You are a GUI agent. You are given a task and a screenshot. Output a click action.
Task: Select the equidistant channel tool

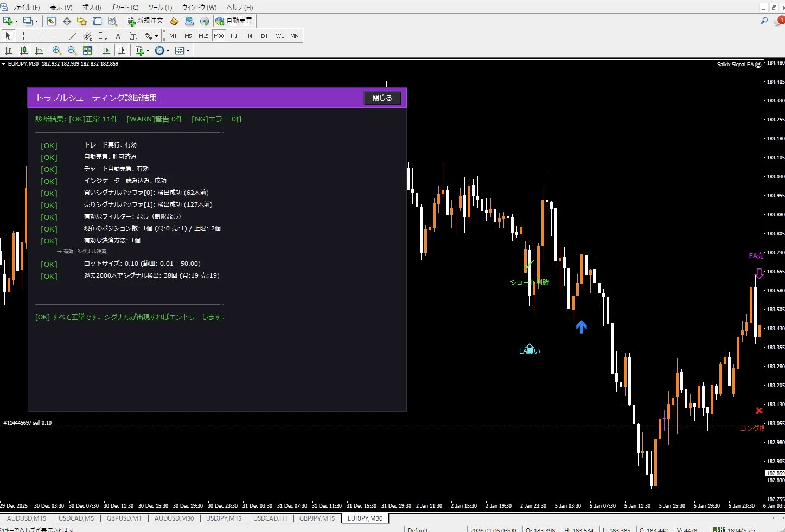point(87,36)
